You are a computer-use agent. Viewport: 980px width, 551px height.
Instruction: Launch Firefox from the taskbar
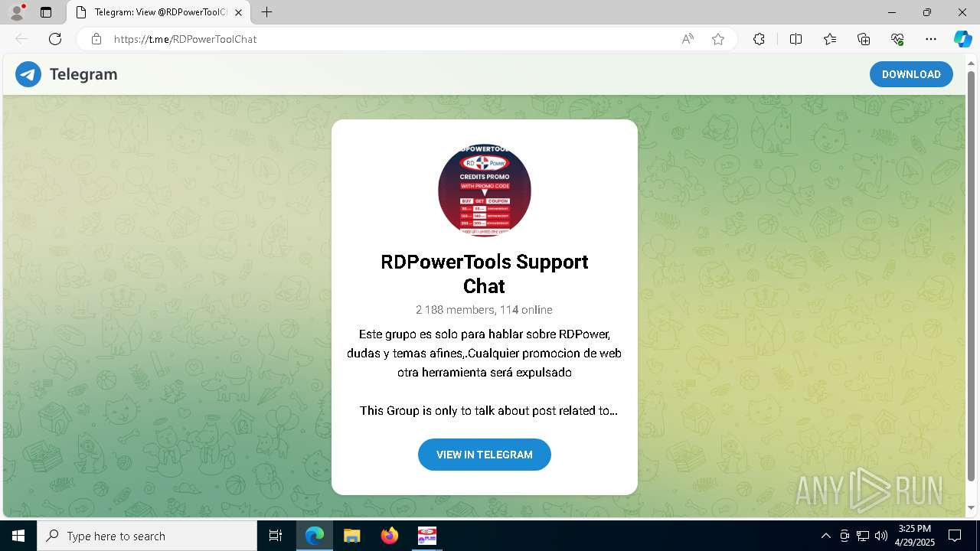pos(389,536)
